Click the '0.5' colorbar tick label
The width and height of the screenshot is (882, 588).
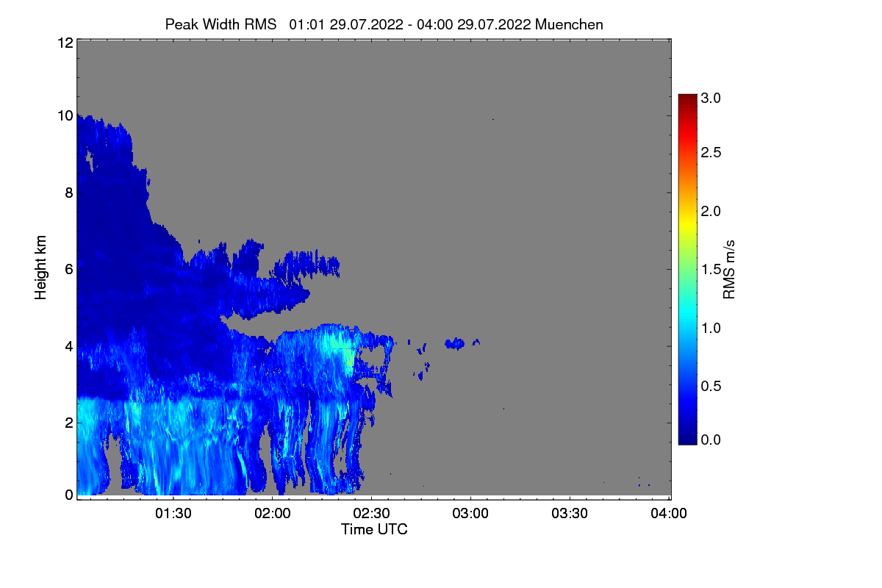click(710, 387)
